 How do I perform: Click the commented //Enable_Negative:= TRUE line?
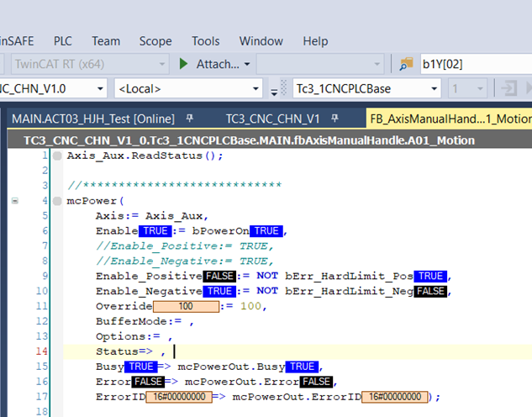(185, 261)
